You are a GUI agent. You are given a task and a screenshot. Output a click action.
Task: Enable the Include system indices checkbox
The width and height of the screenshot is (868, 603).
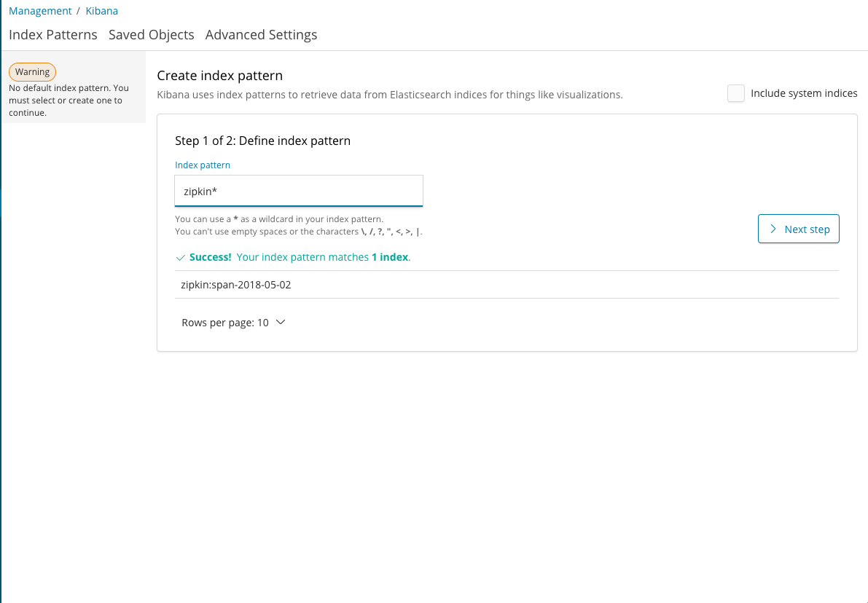735,93
